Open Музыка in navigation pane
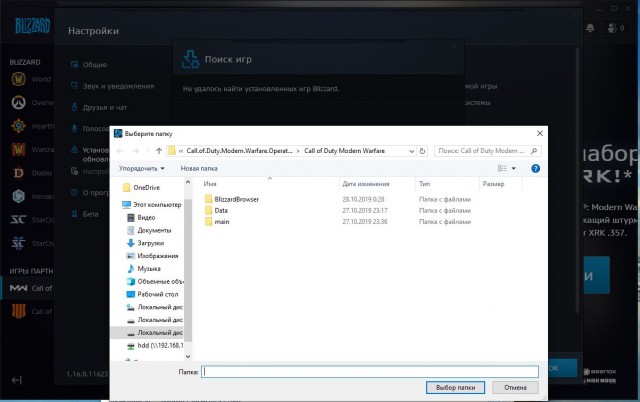This screenshot has height=402, width=640. point(144,269)
